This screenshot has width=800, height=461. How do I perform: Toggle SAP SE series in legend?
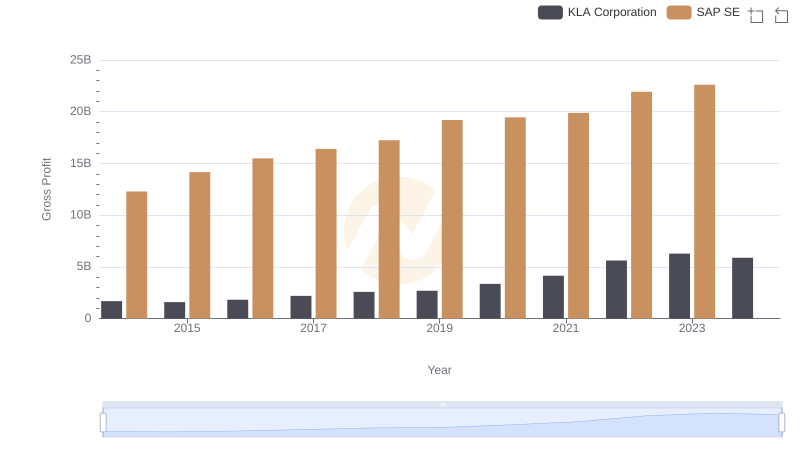click(x=703, y=12)
